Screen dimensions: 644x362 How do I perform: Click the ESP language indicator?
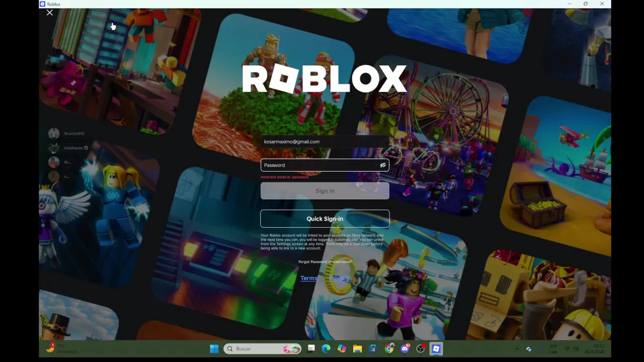553,348
